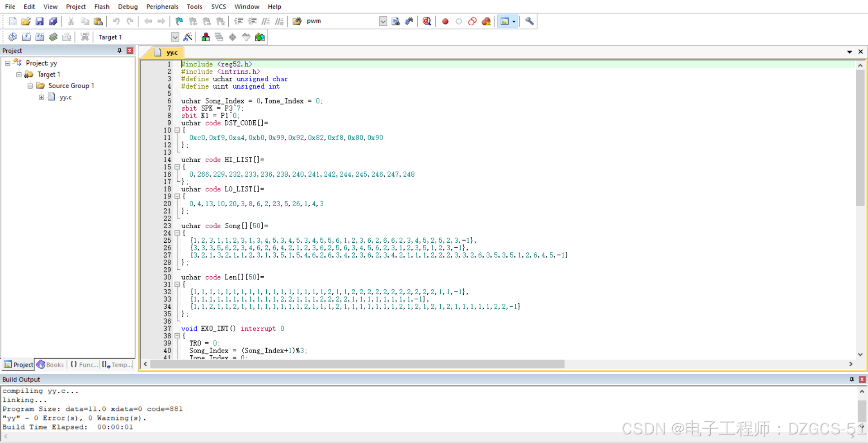Screen dimensions: 868x443
Task: Open the SVCS menu
Action: [219, 7]
